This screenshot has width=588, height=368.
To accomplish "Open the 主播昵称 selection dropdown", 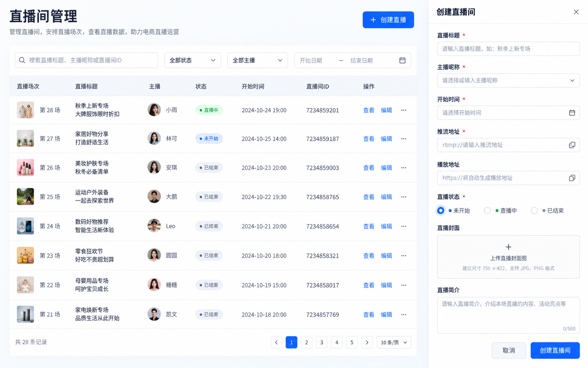I will (508, 80).
